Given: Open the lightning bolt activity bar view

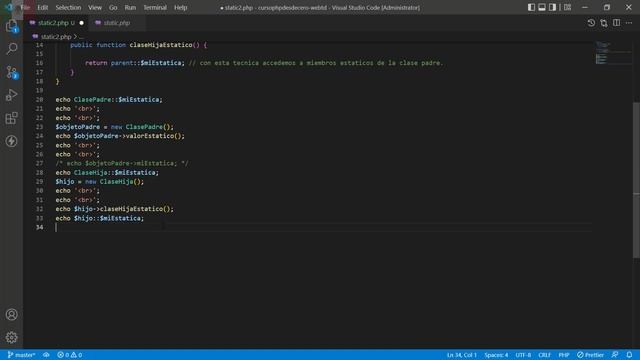Looking at the screenshot, I should point(11,141).
